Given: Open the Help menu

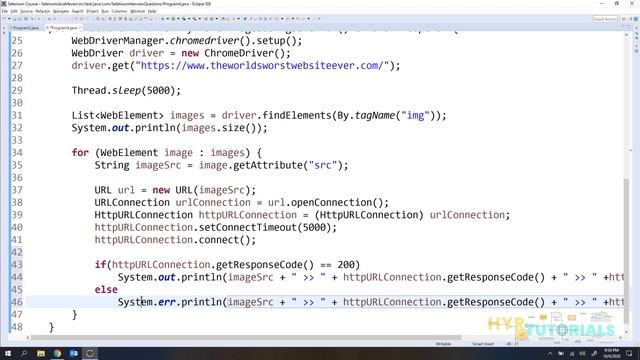Looking at the screenshot, I should (152, 11).
